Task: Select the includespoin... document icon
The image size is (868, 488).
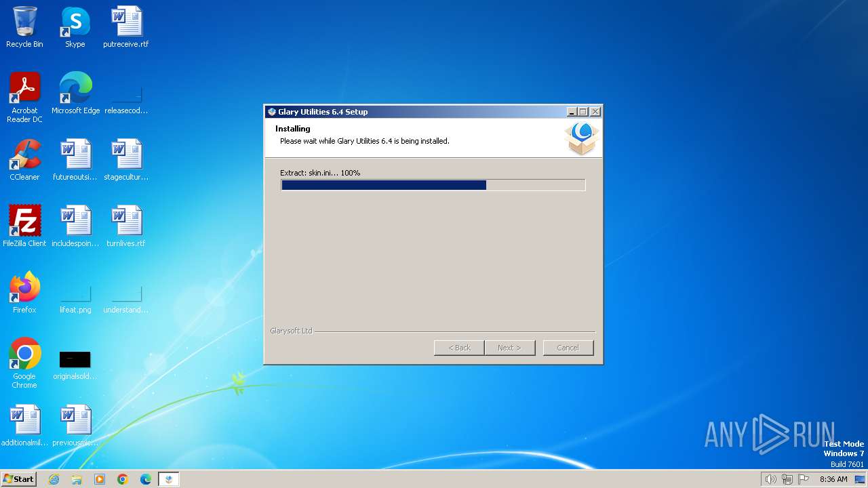Action: [x=75, y=226]
